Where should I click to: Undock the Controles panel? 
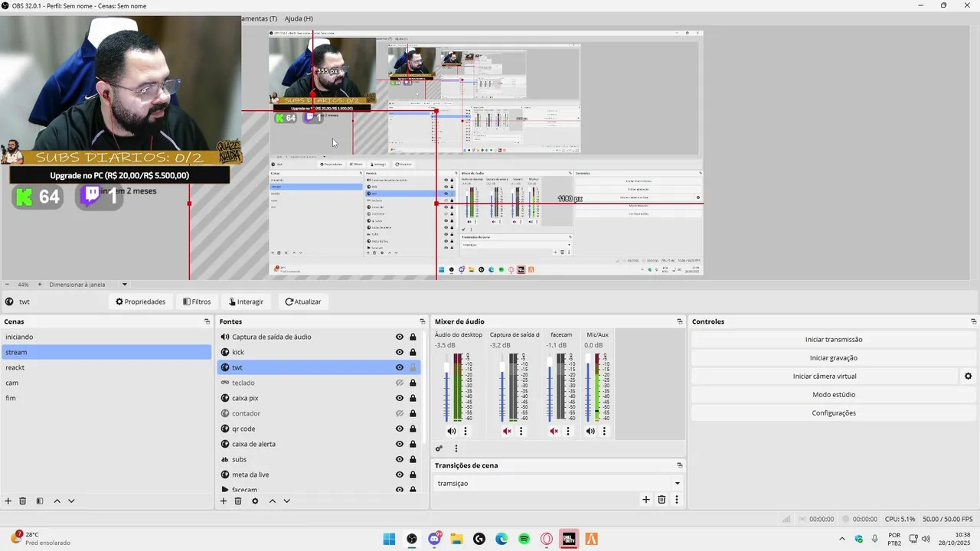[x=973, y=321]
